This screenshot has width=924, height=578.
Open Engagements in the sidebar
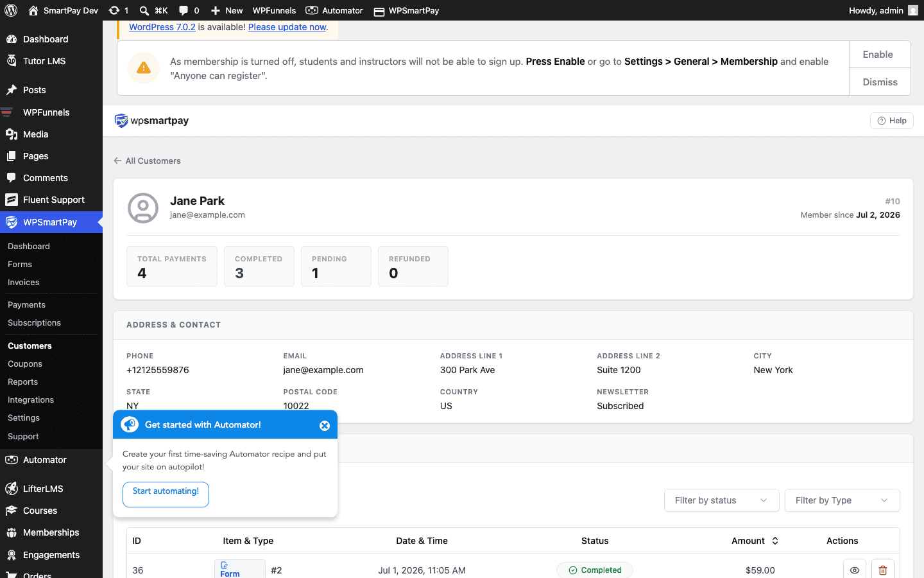[x=51, y=555]
